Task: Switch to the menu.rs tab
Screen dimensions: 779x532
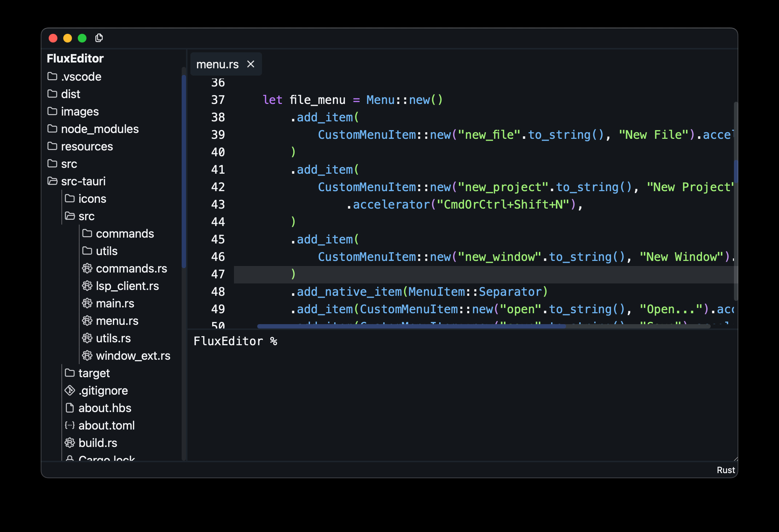Action: (x=217, y=64)
